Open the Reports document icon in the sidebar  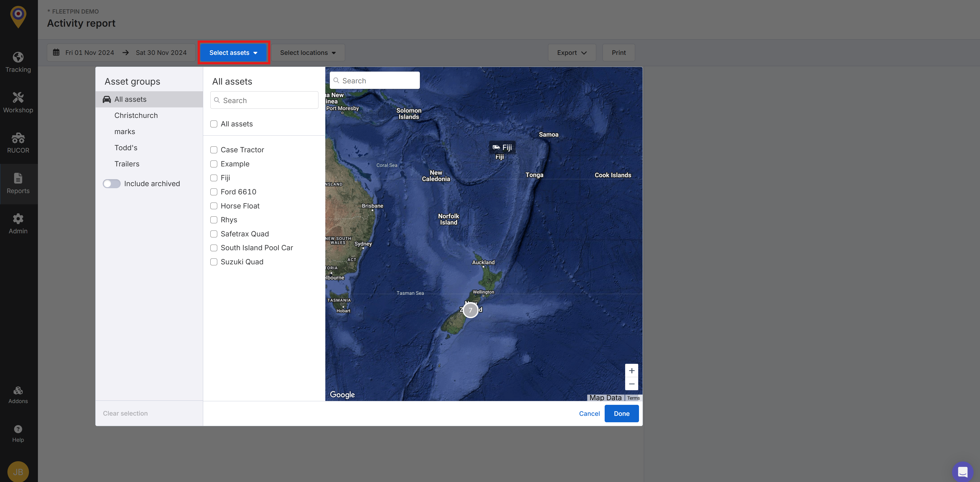pyautogui.click(x=18, y=178)
